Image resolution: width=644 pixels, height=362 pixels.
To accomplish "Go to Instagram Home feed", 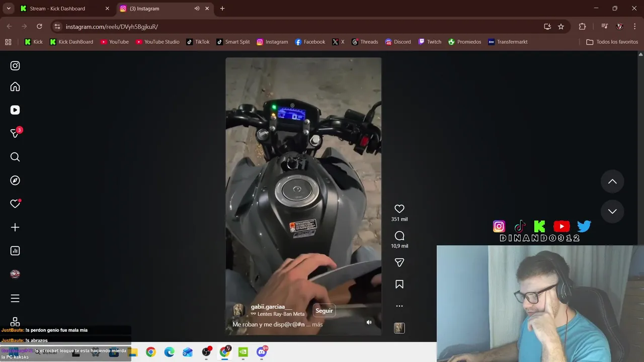I will [x=15, y=87].
